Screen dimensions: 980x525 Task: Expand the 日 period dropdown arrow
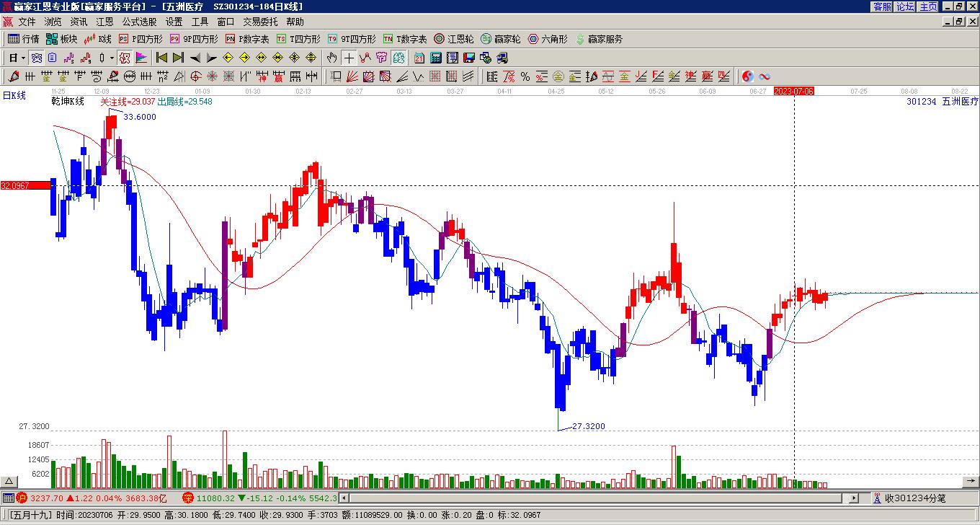click(x=23, y=58)
